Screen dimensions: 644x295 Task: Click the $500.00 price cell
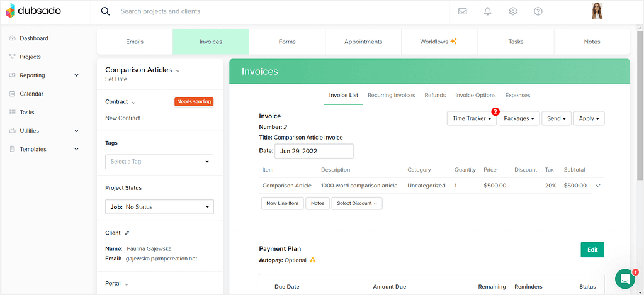coord(495,186)
